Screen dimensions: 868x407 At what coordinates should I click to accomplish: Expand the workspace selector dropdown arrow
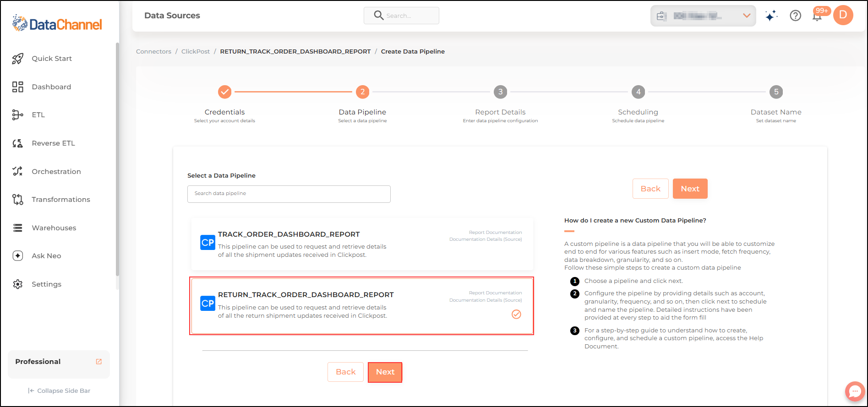[x=747, y=16]
